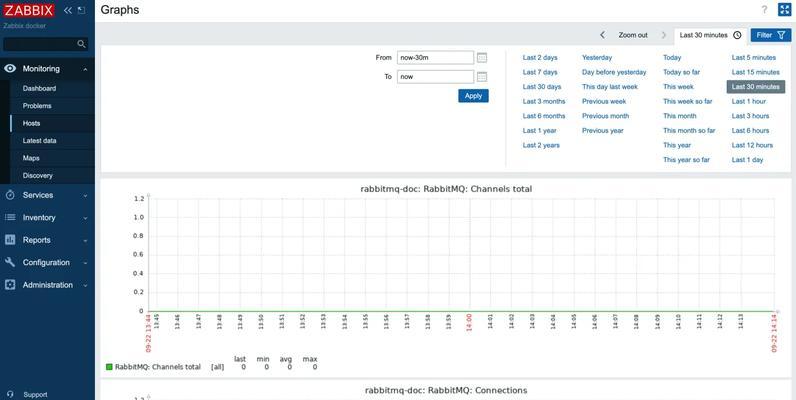Select Last 1 day time range
This screenshot has width=796, height=400.
click(x=747, y=159)
